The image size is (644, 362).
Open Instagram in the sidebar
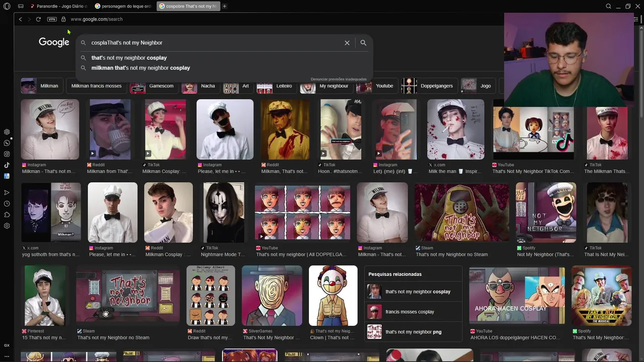(7, 154)
